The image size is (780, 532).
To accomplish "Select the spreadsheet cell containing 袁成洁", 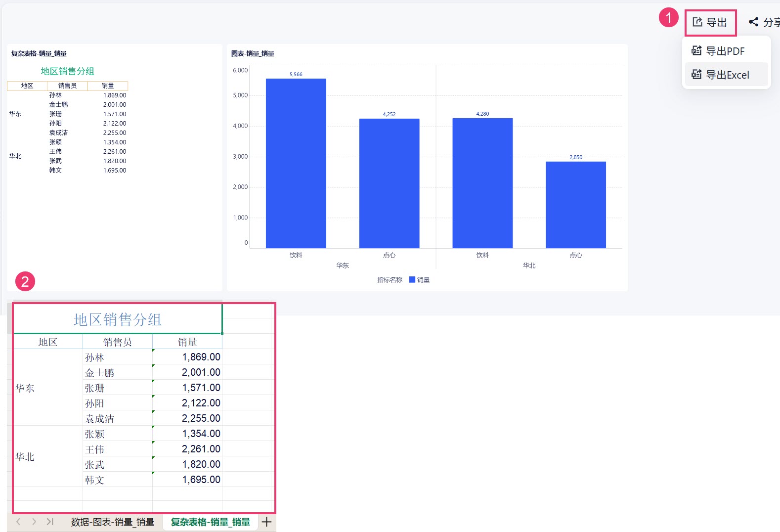I will pyautogui.click(x=118, y=418).
